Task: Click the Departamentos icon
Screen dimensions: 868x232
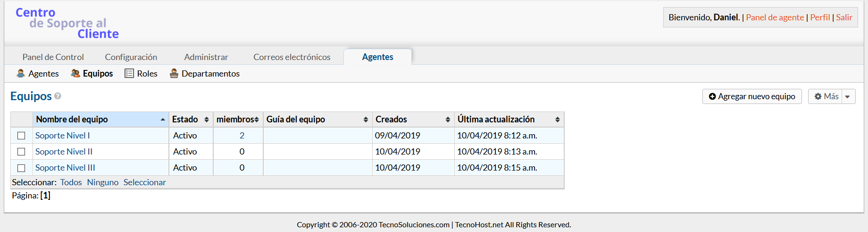Action: click(x=174, y=73)
